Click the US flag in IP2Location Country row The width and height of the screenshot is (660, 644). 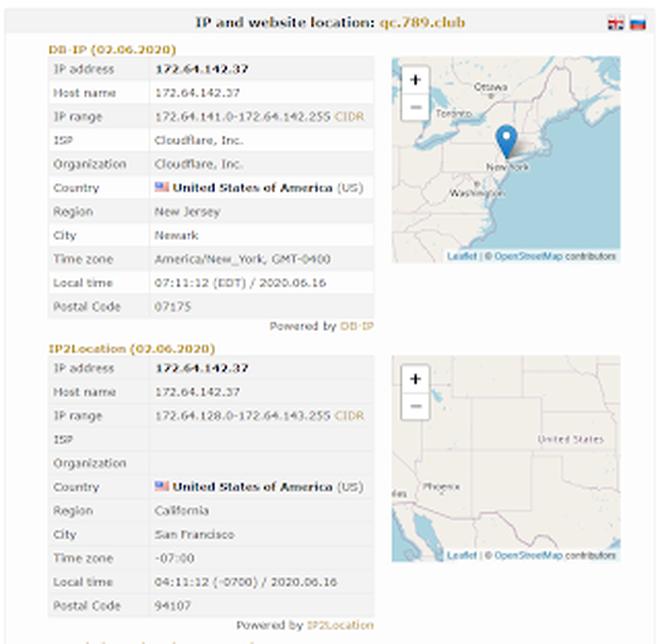point(162,487)
